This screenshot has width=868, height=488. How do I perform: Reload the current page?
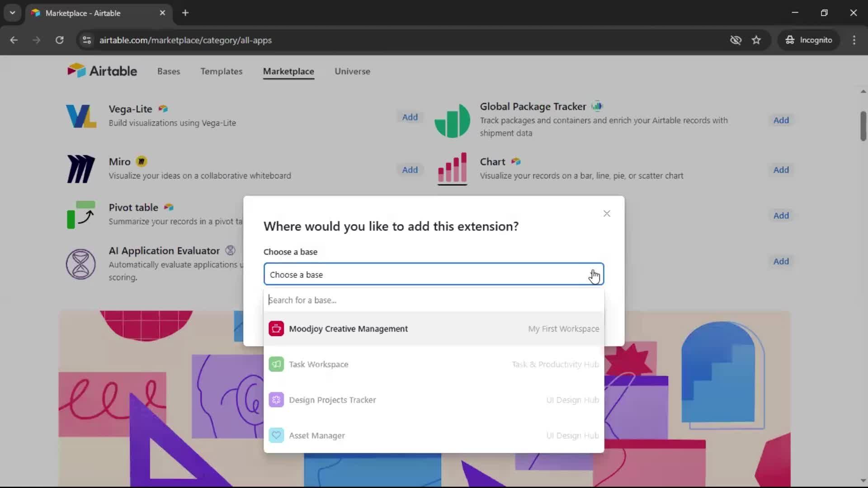[x=59, y=40]
